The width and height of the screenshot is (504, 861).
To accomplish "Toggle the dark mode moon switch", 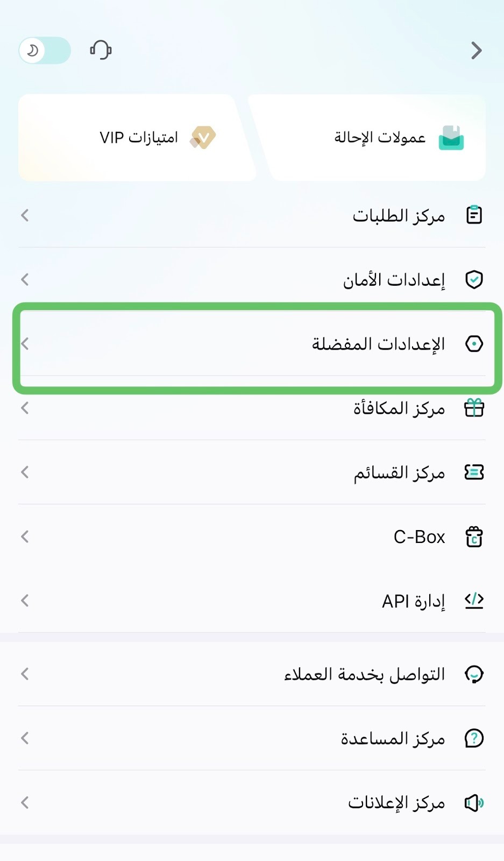I will (45, 51).
